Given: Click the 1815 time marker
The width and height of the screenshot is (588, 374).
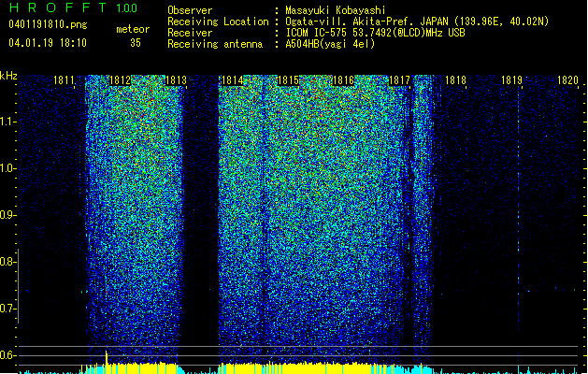Looking at the screenshot, I should point(288,80).
